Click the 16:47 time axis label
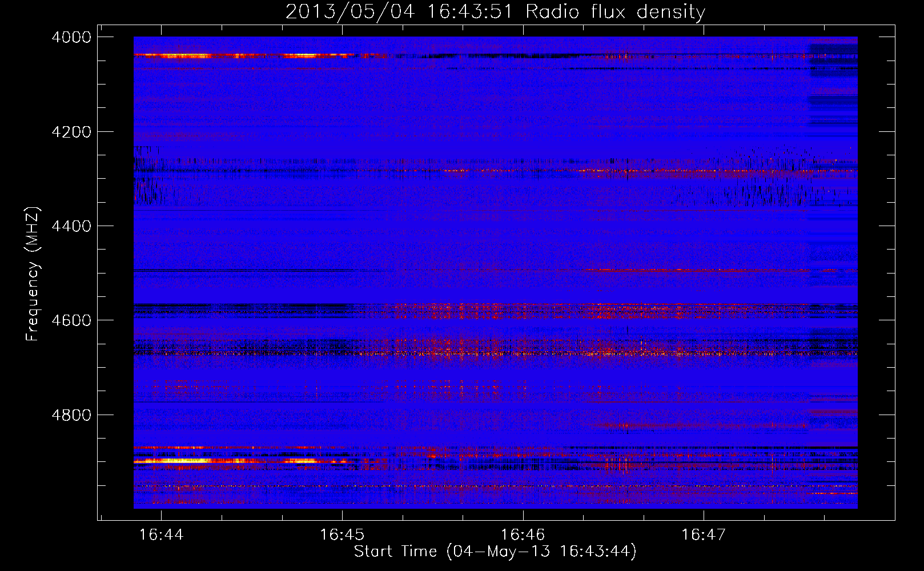 pyautogui.click(x=704, y=535)
